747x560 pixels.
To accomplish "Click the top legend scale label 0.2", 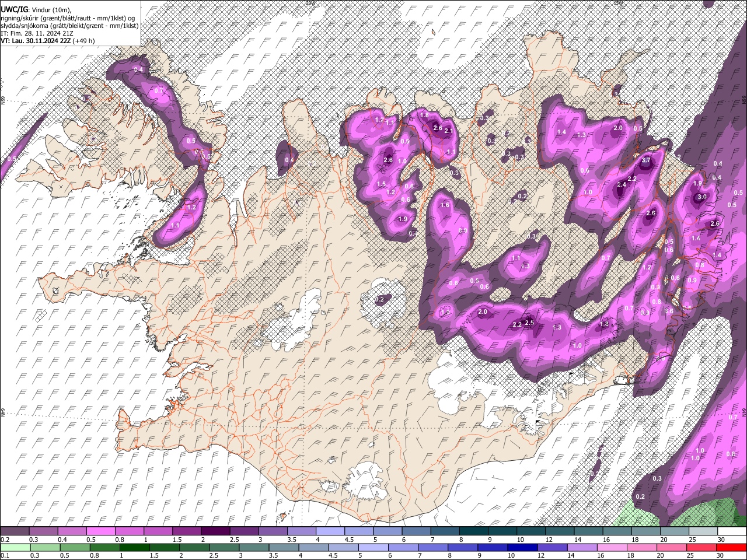I will tap(5, 540).
